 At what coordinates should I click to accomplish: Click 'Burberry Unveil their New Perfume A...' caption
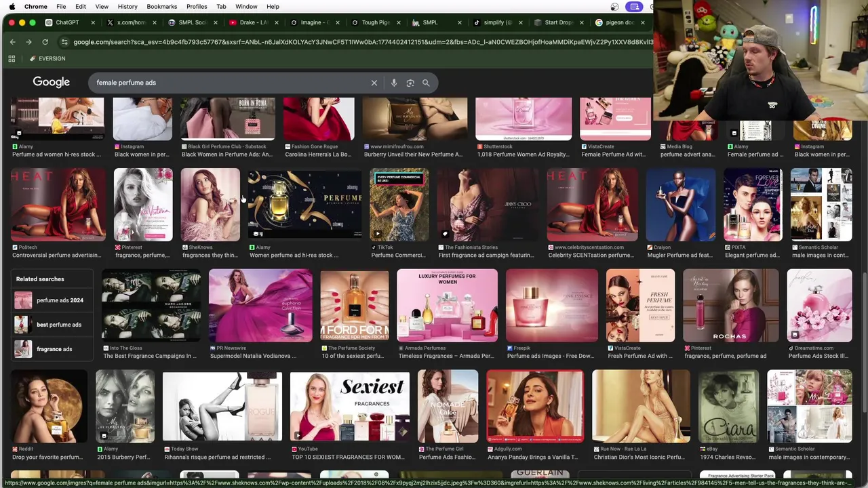click(x=413, y=155)
